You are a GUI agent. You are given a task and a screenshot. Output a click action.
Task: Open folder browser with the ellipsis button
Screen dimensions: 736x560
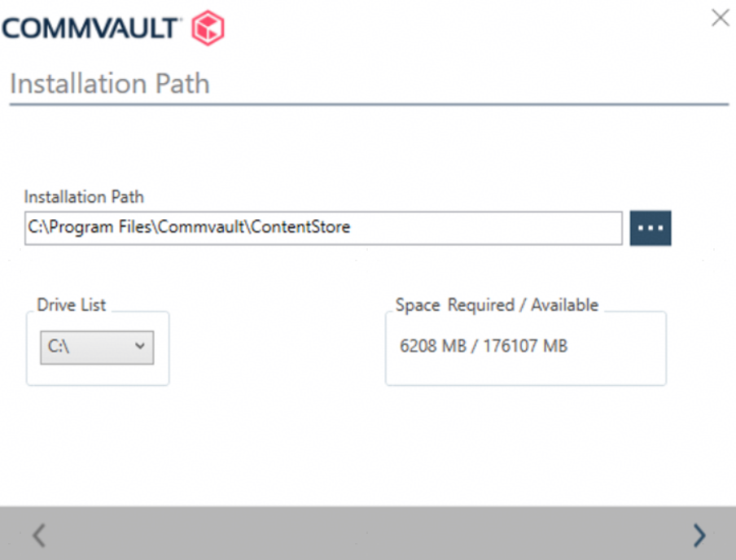coord(650,228)
